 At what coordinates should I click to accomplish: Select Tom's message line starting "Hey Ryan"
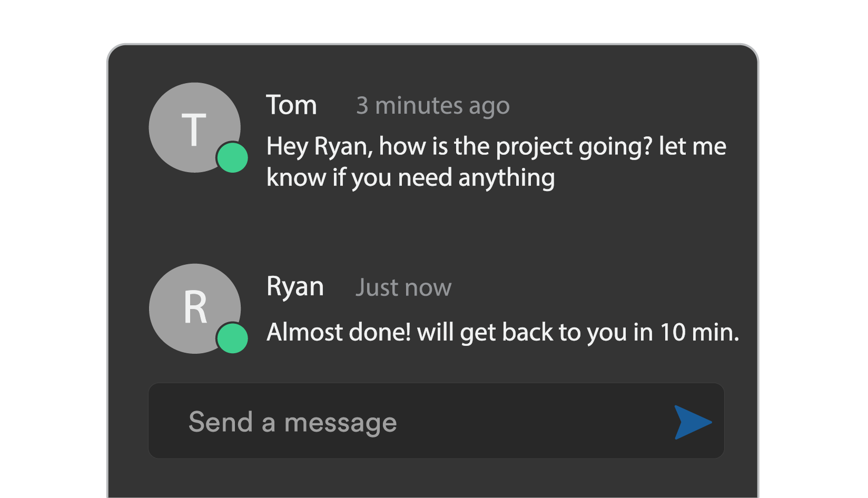(x=496, y=146)
